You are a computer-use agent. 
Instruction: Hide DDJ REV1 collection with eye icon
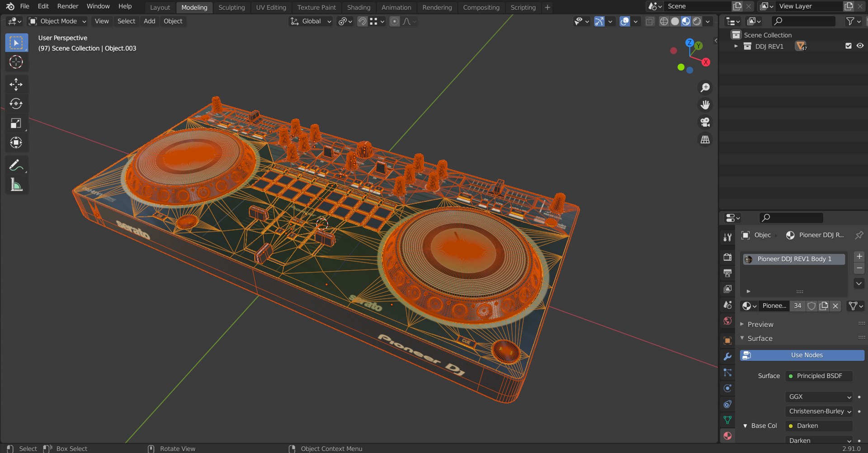[860, 46]
